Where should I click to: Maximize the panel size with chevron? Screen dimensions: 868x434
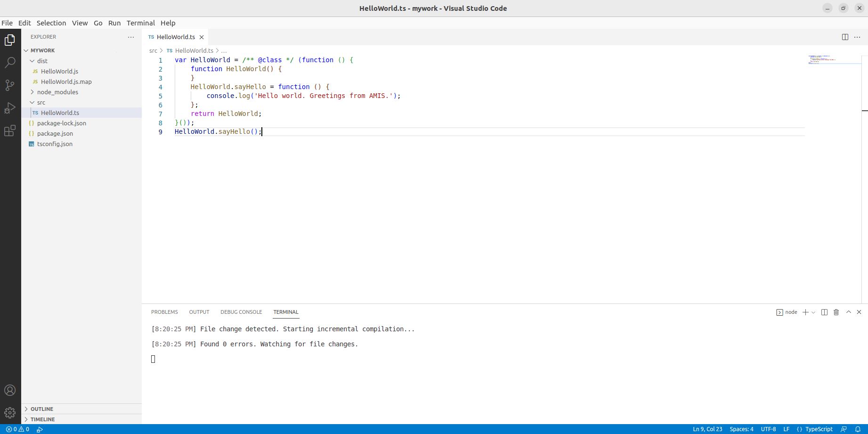848,312
